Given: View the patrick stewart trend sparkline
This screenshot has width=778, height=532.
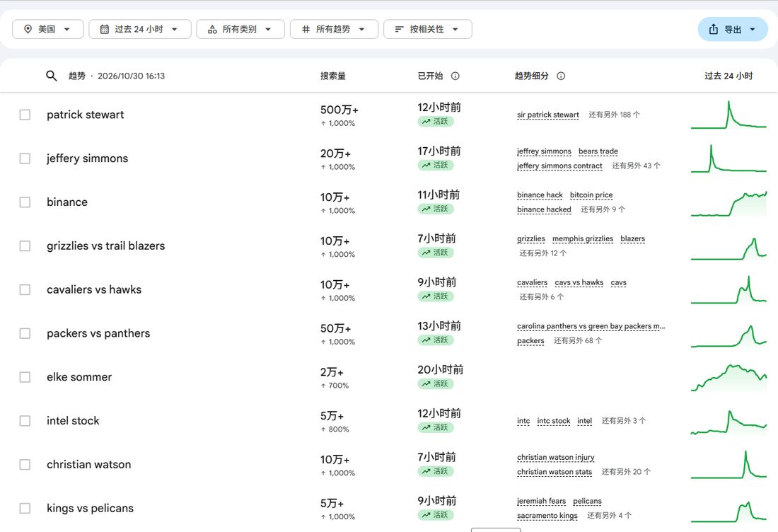Looking at the screenshot, I should coord(728,115).
